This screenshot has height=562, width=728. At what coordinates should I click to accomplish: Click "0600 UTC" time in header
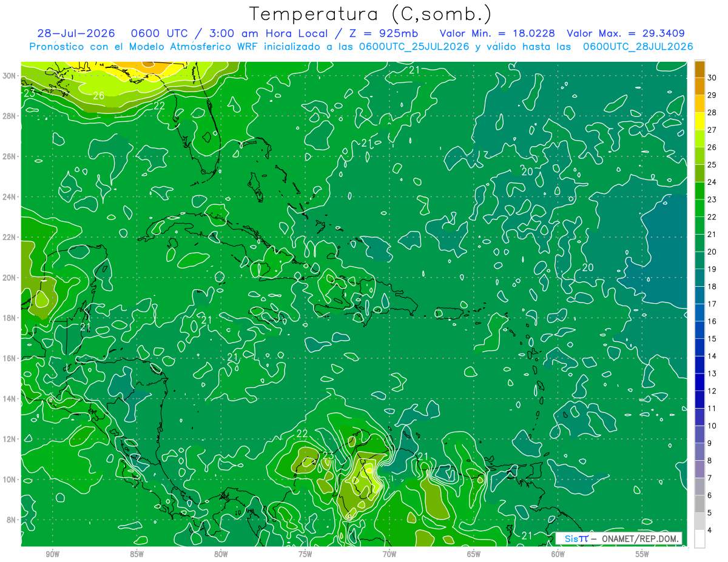pyautogui.click(x=160, y=33)
